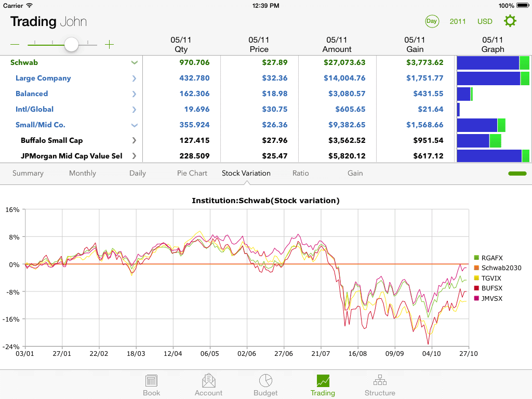Screen dimensions: 532x399
Task: Toggle the Day period button
Action: [x=432, y=21]
